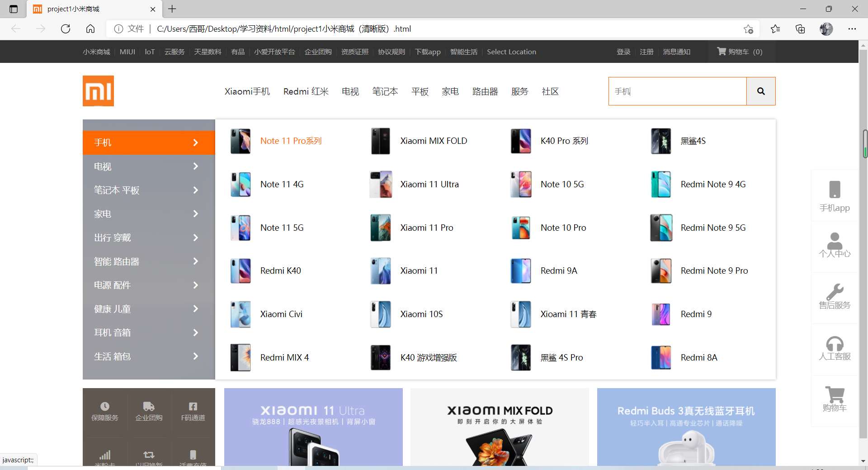This screenshot has height=470, width=868.
Task: Select Redmi K40 product link
Action: click(280, 271)
